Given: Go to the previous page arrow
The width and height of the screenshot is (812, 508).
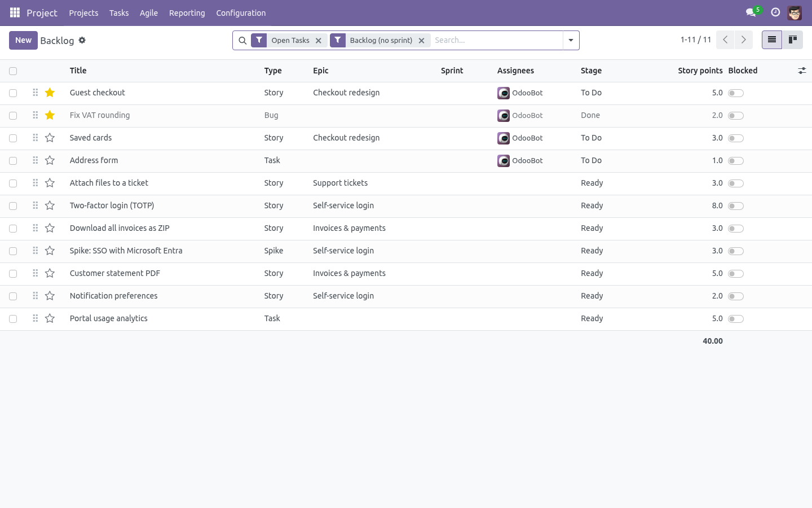Looking at the screenshot, I should [725, 40].
